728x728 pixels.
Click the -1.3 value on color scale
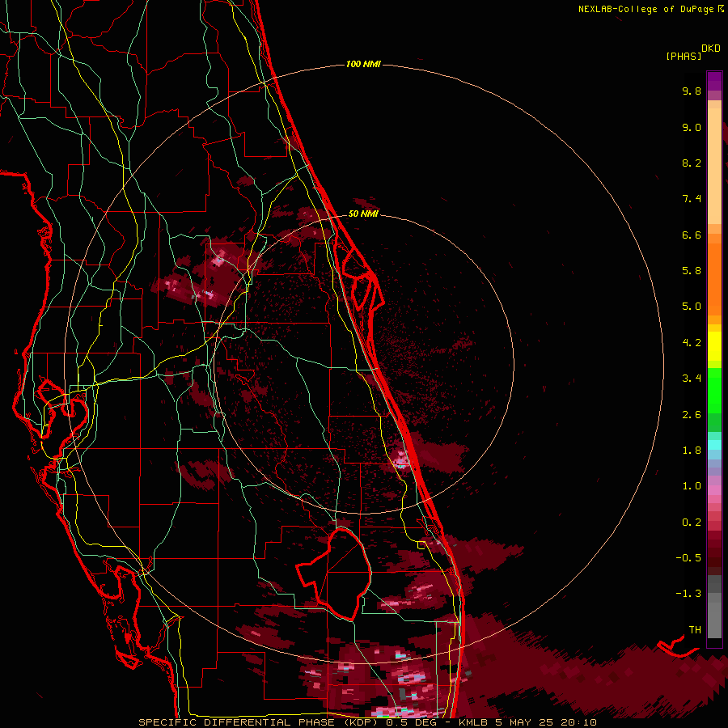click(x=688, y=594)
